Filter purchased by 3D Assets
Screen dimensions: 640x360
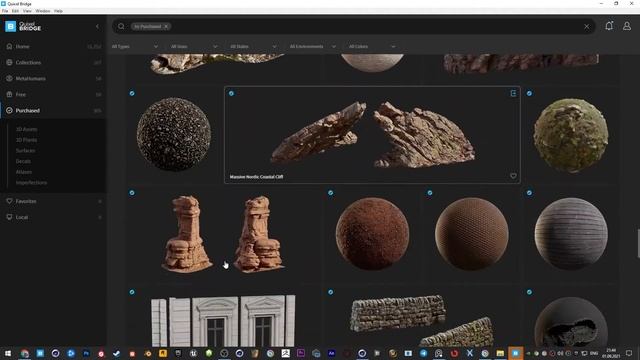27,129
